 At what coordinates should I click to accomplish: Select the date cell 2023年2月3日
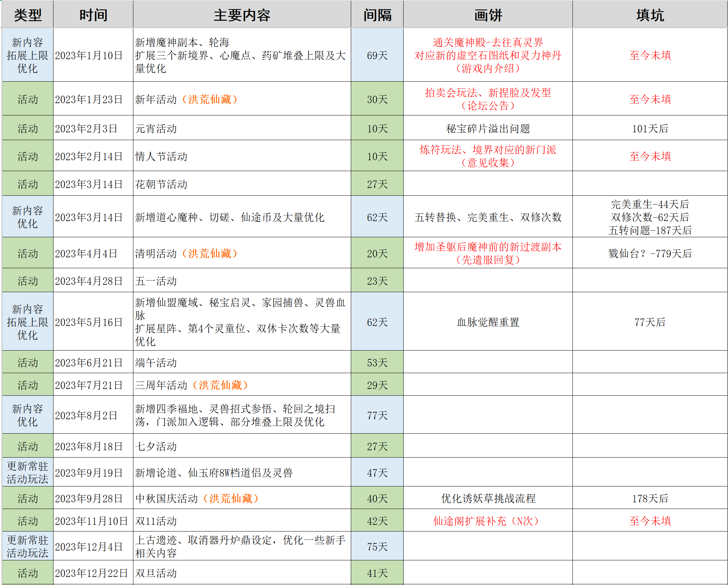pos(93,128)
